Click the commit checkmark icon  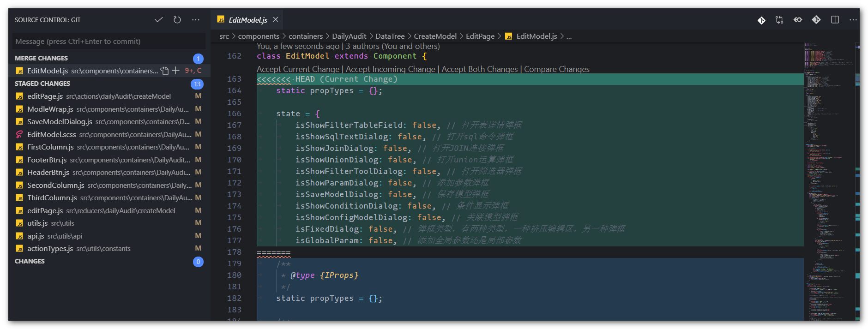point(159,20)
